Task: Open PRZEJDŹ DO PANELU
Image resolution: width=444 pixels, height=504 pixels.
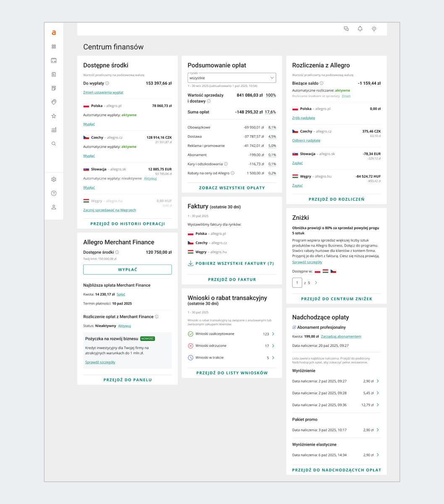Action: tap(128, 380)
